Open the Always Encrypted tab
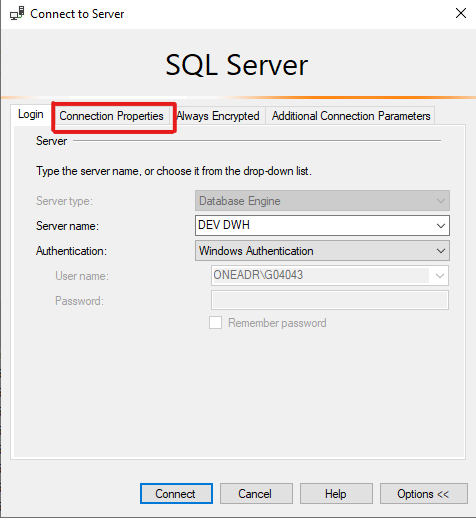Image resolution: width=476 pixels, height=518 pixels. tap(218, 116)
